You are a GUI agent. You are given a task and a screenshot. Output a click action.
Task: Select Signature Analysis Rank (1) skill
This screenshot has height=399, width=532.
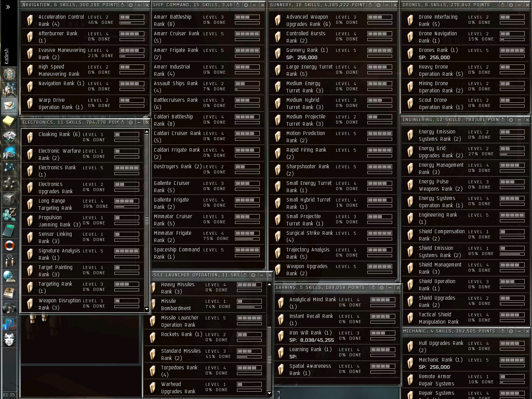[x=83, y=254]
